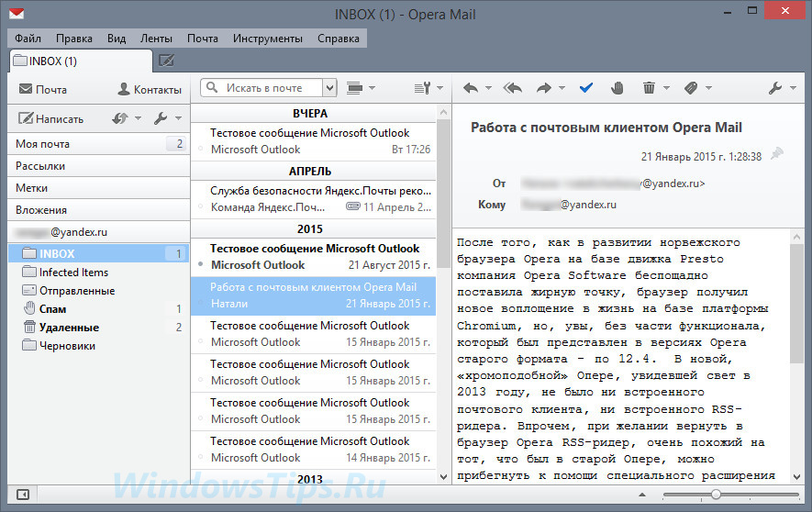The height and width of the screenshot is (512, 812).
Task: Open the Почта menu
Action: (x=203, y=39)
